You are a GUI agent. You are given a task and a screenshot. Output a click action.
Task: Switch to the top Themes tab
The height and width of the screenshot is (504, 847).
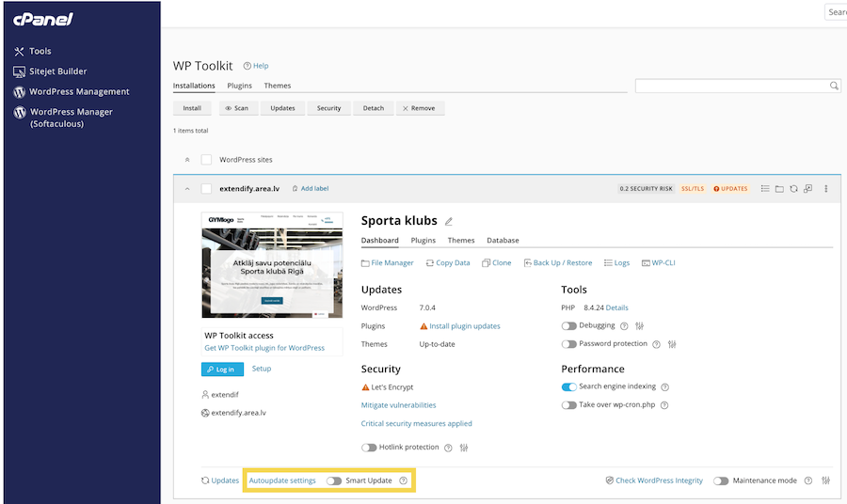pyautogui.click(x=277, y=86)
